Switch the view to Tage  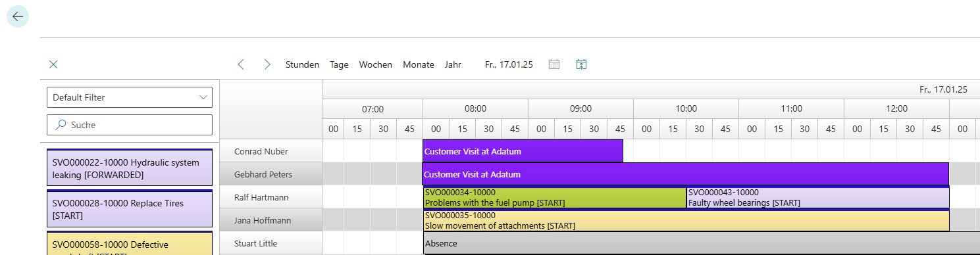coord(339,64)
